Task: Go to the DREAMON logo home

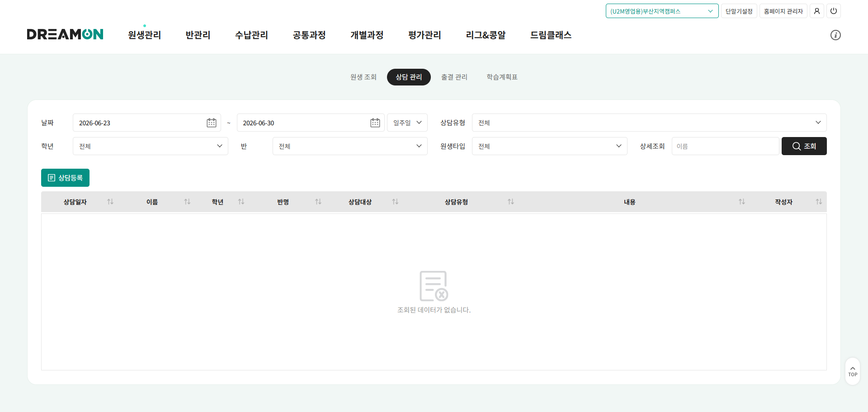Action: coord(65,34)
